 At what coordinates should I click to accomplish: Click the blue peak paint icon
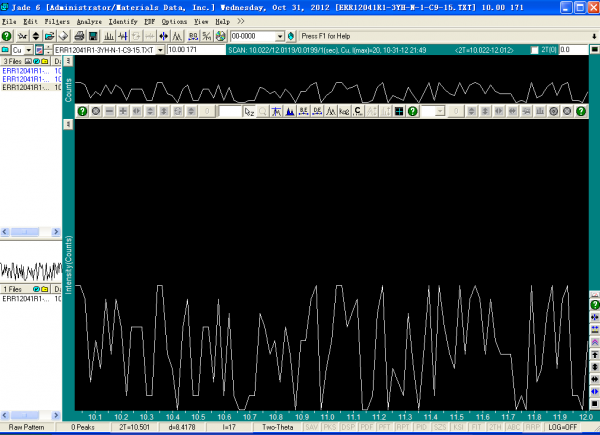click(x=290, y=111)
